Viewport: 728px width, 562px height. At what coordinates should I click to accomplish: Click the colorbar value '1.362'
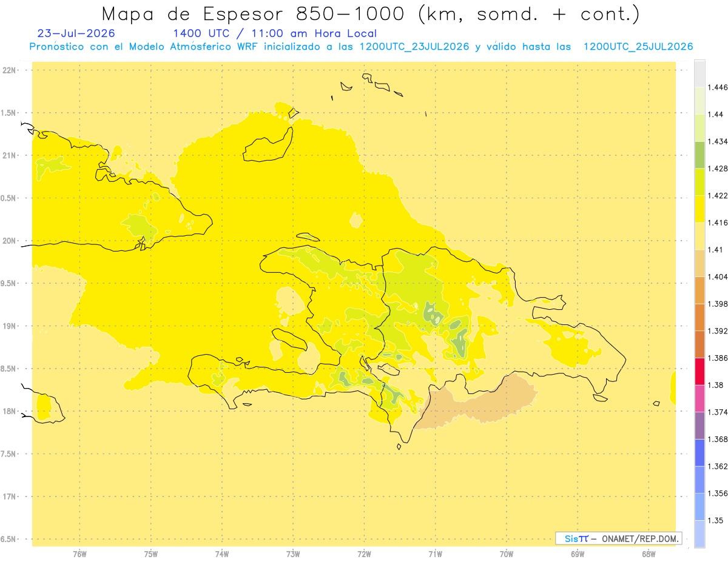tap(719, 466)
